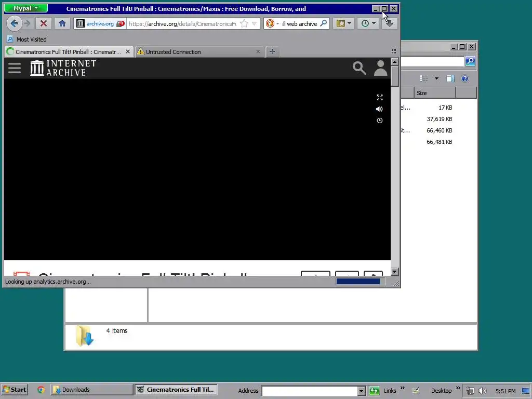Open the downloads arrow button
This screenshot has width=532, height=399.
(389, 23)
